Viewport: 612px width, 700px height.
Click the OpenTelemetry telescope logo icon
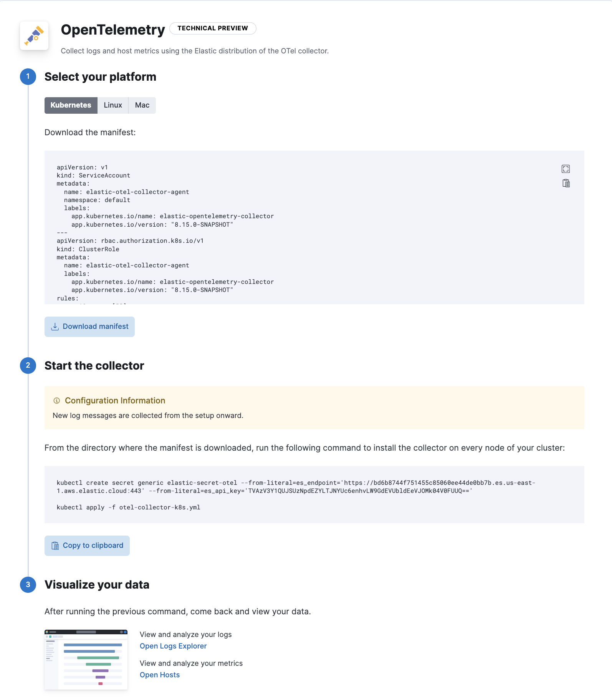point(34,36)
